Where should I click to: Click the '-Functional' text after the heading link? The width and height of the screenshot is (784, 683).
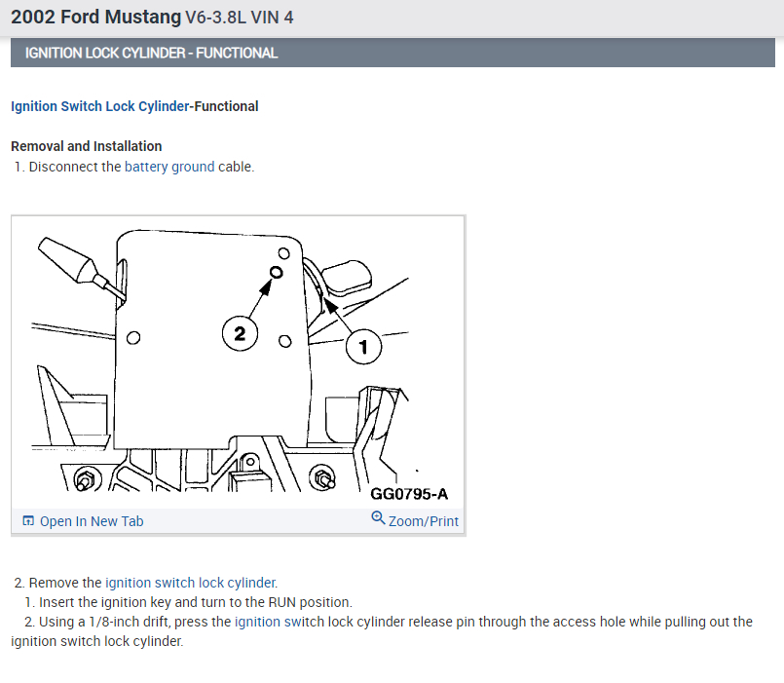pyautogui.click(x=224, y=106)
